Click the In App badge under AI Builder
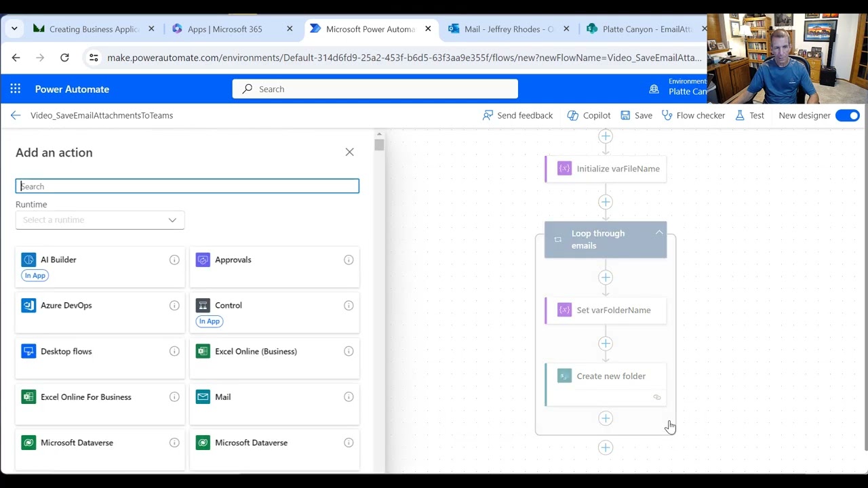The image size is (868, 488). coord(35,275)
